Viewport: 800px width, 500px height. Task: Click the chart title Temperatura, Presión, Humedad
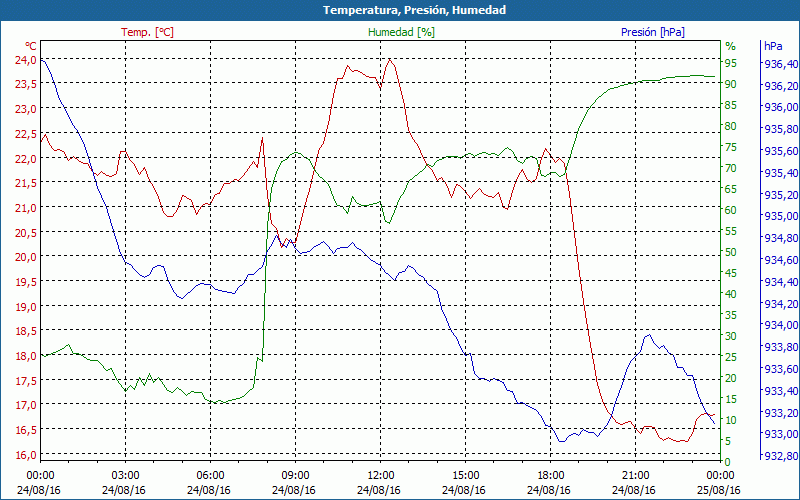[414, 10]
